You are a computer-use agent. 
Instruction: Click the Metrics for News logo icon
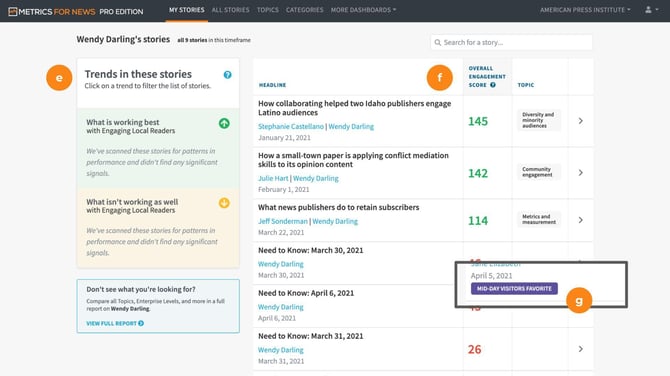click(x=13, y=12)
